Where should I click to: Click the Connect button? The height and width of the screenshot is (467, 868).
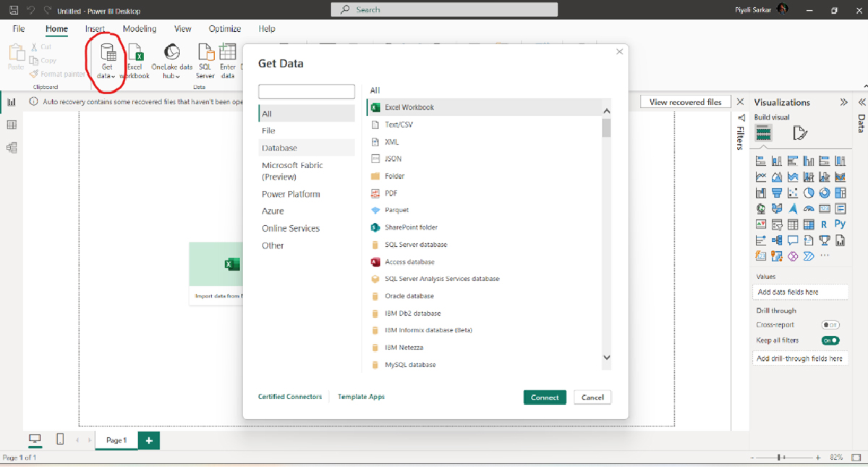coord(545,397)
